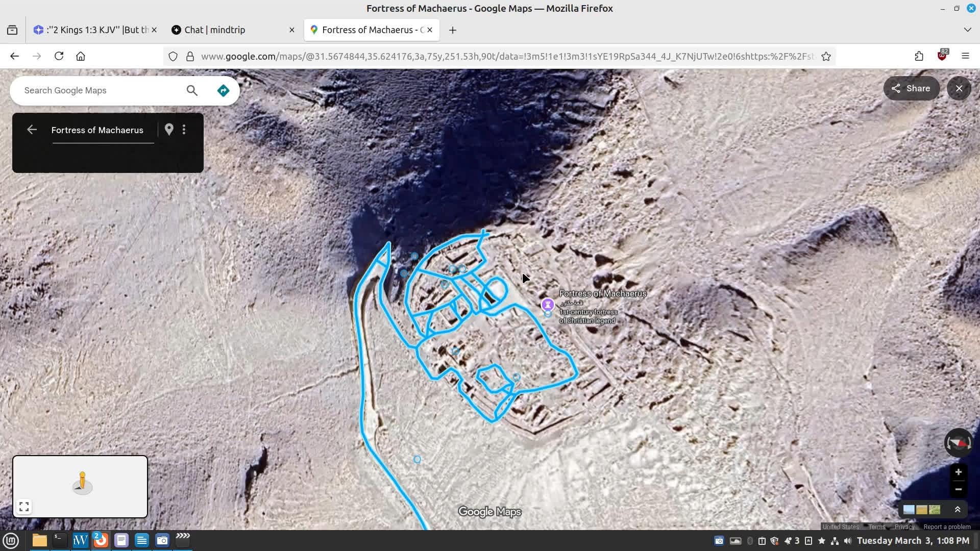Expand the fullscreen minimap icon
This screenshot has width=980, height=551.
pyautogui.click(x=24, y=507)
